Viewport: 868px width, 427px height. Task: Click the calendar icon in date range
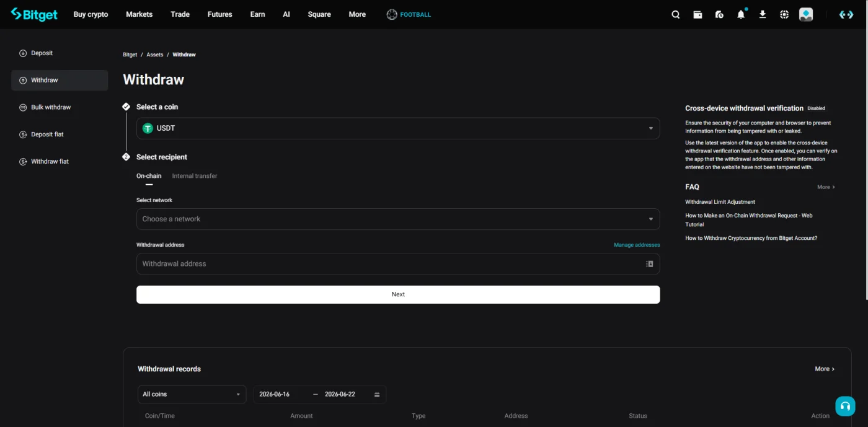pyautogui.click(x=377, y=394)
